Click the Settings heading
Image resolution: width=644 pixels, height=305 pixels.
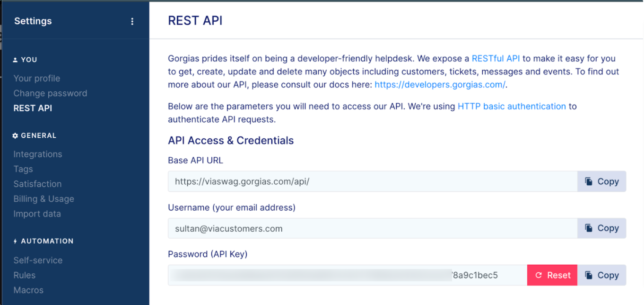pyautogui.click(x=33, y=21)
